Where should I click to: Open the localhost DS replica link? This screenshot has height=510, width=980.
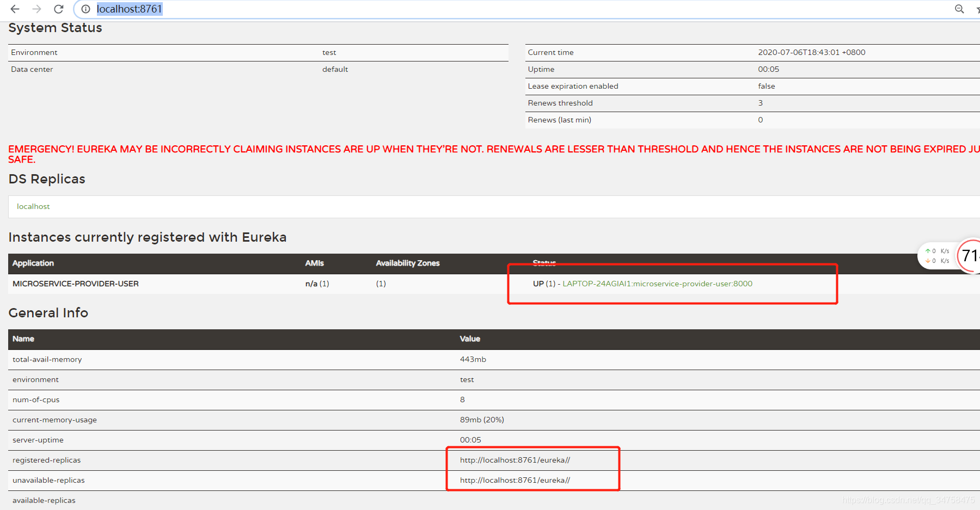coord(33,206)
